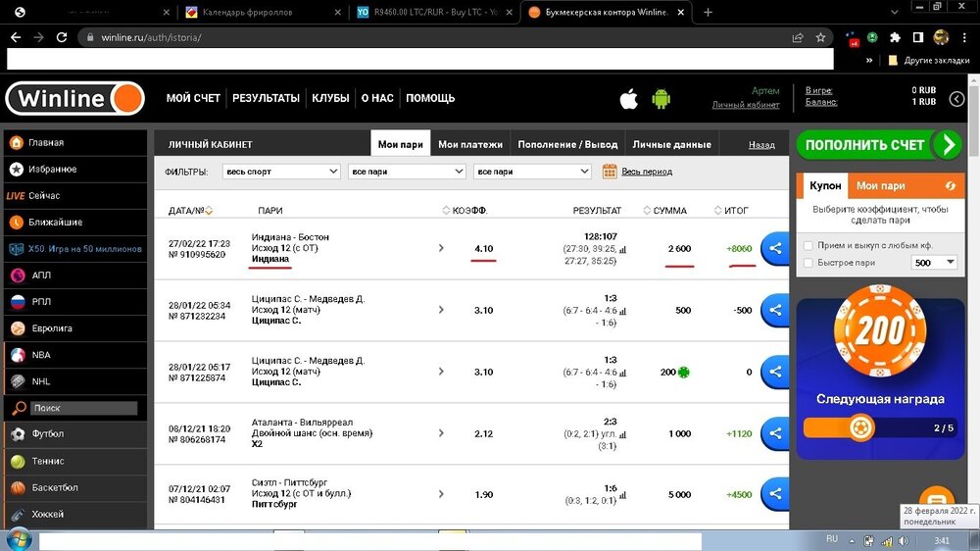Click the Android app download icon
The width and height of the screenshot is (980, 551).
pyautogui.click(x=661, y=99)
